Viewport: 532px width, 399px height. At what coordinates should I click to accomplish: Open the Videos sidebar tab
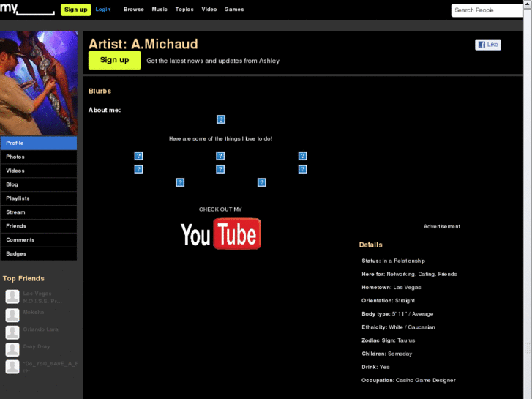(38, 171)
